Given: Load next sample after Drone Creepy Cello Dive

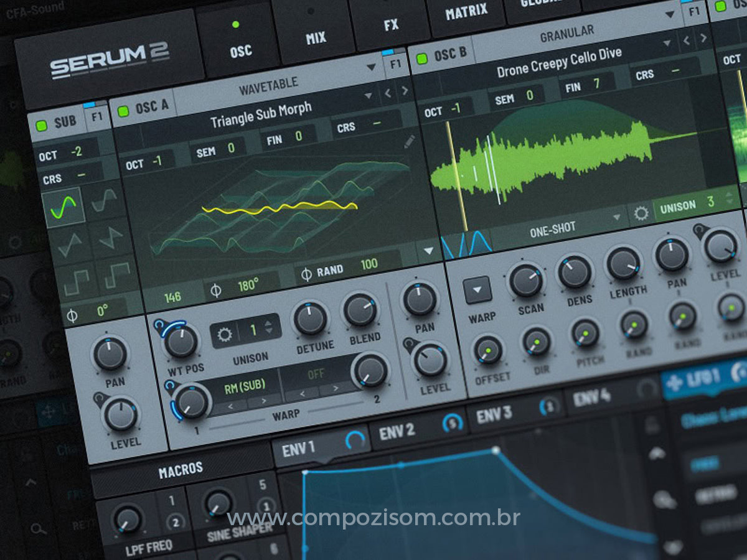Looking at the screenshot, I should click(x=703, y=38).
